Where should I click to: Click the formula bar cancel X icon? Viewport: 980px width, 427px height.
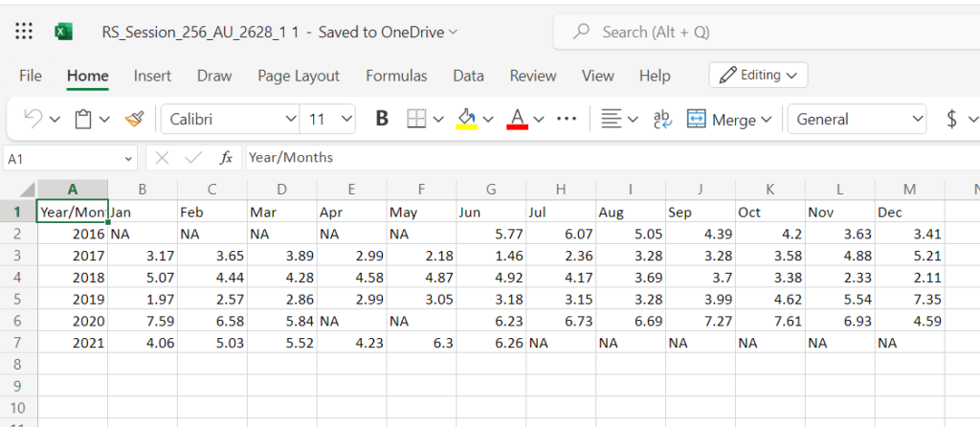163,159
